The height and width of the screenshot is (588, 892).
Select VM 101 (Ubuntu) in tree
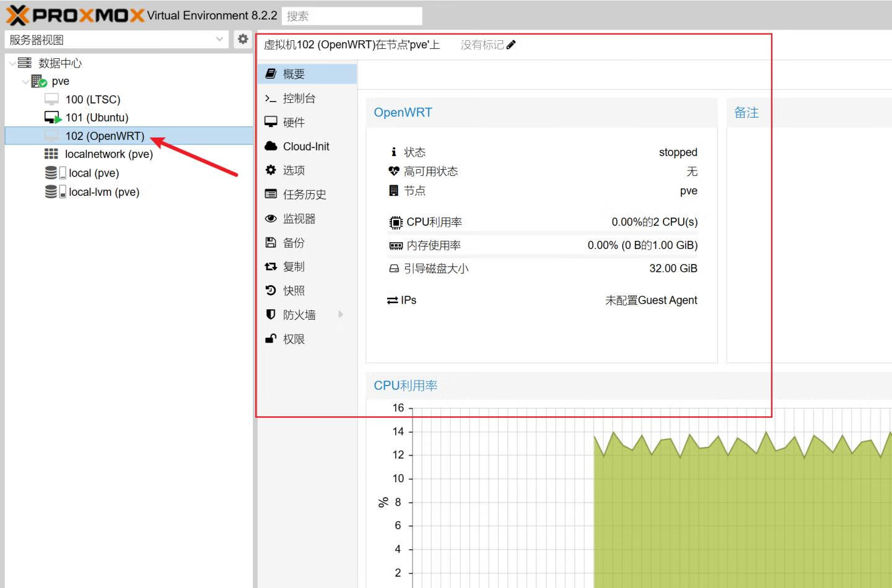pyautogui.click(x=97, y=118)
